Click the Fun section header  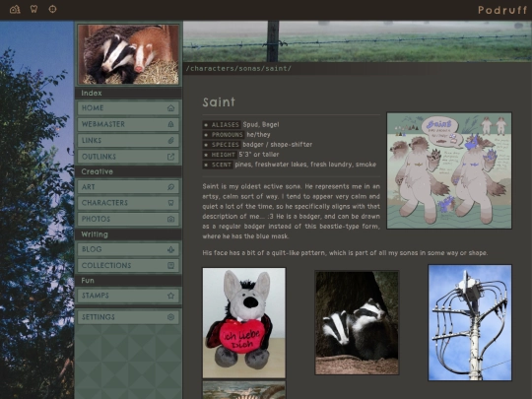[x=88, y=281]
